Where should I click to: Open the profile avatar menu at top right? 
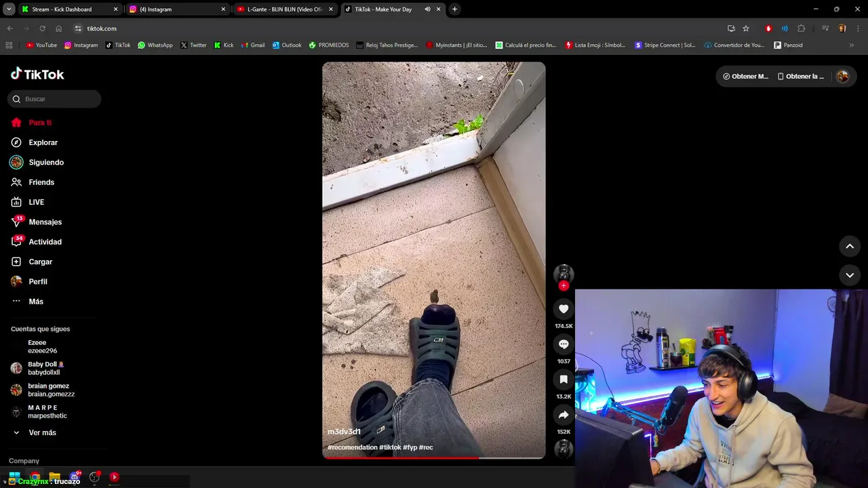[843, 77]
